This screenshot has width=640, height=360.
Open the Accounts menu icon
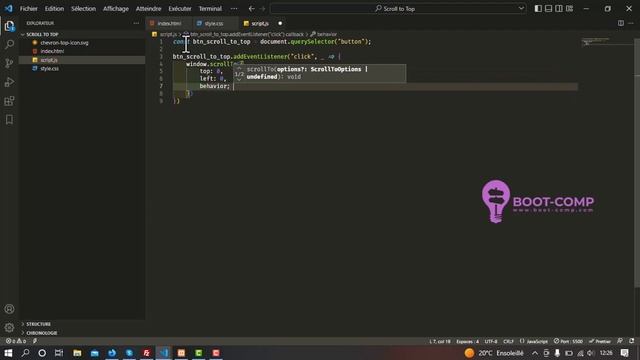(x=9, y=309)
